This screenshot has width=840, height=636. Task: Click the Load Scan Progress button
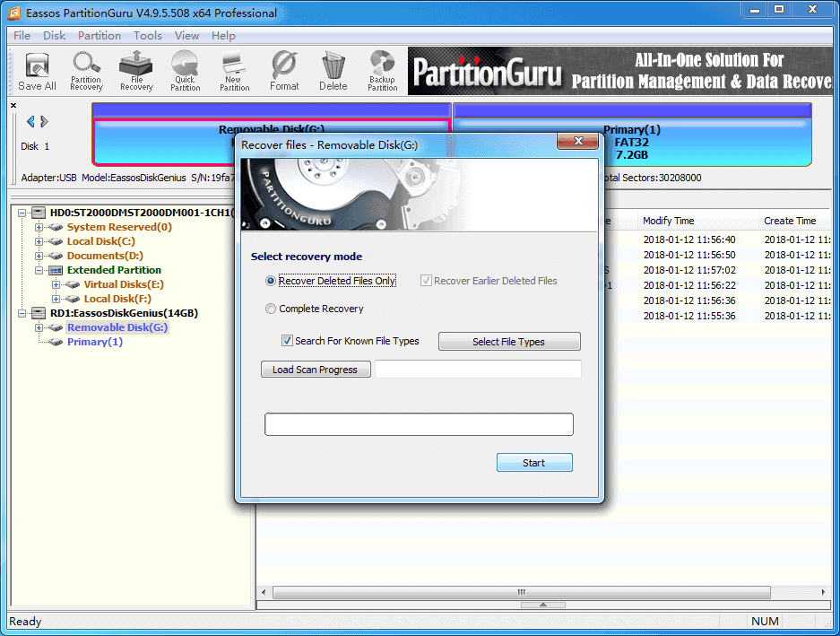tap(316, 370)
